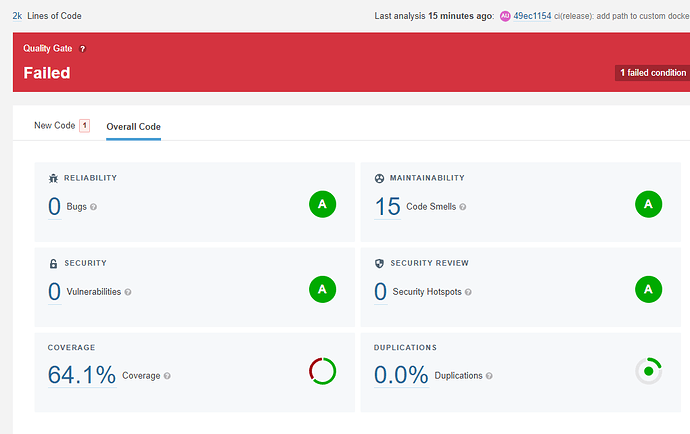Screen dimensions: 690x434
Task: Select the Overall Code tab
Action: click(133, 127)
